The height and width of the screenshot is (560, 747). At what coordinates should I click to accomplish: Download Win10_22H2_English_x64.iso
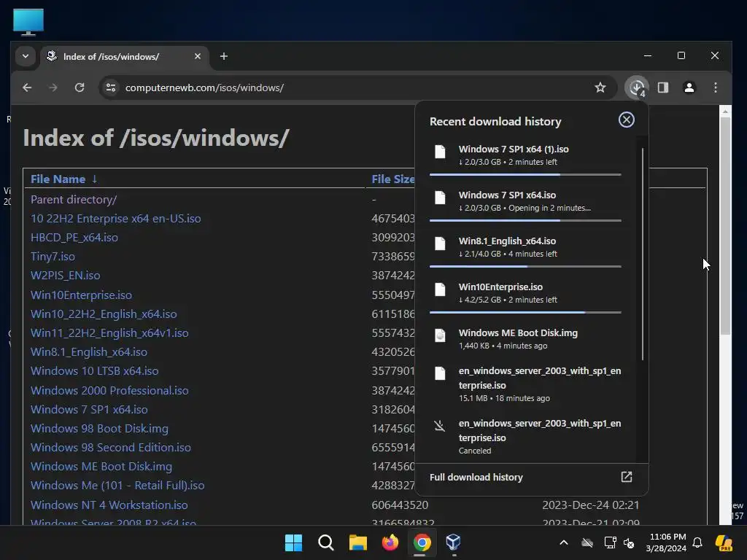tap(104, 314)
